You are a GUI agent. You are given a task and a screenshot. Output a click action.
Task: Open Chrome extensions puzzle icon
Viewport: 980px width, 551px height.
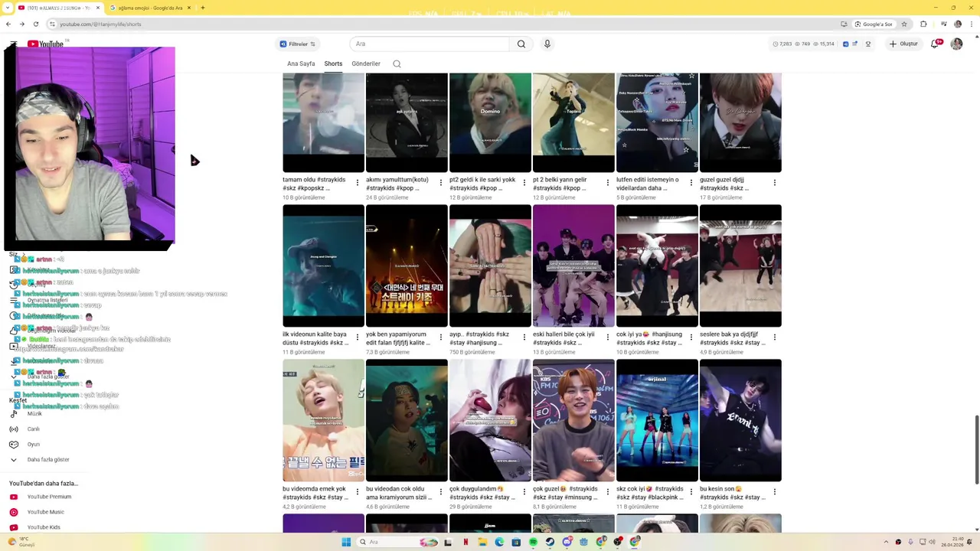point(923,24)
